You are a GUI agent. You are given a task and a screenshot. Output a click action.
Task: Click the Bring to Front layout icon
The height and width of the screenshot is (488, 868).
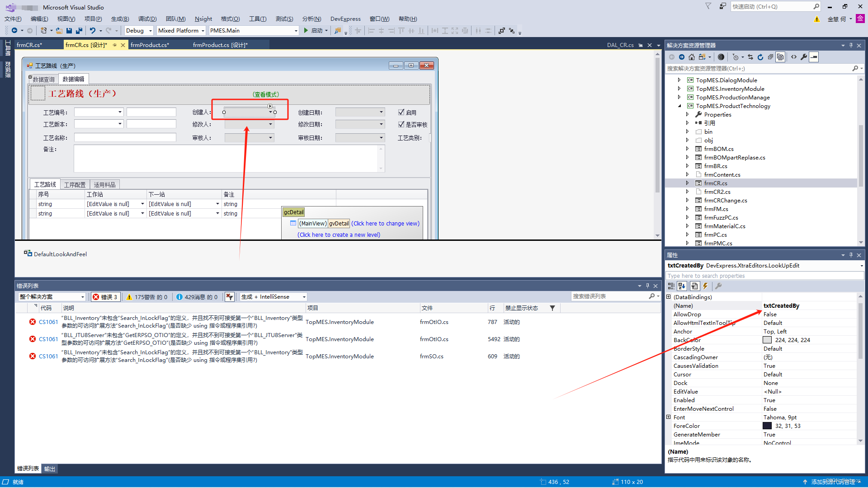pos(502,30)
